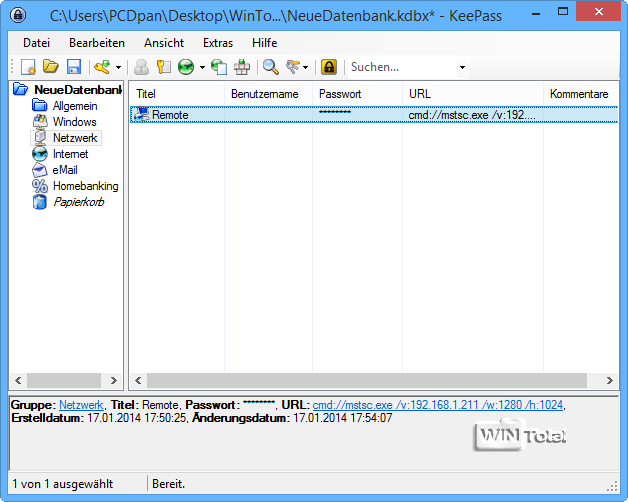Open the Netzwerk group link in details
The height and width of the screenshot is (502, 628).
click(x=81, y=405)
